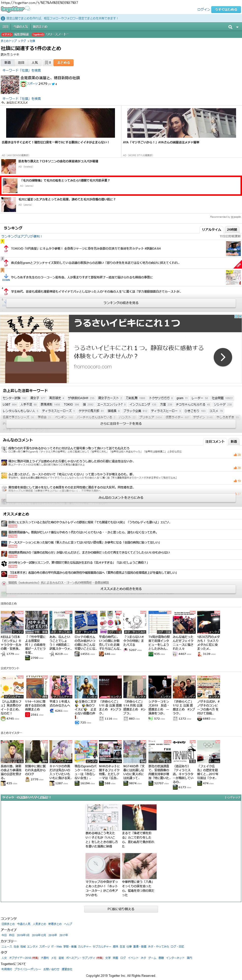This screenshot has width=242, height=980.
Task: Click the まとめトップ breadcrumb
Action: click(x=9, y=41)
